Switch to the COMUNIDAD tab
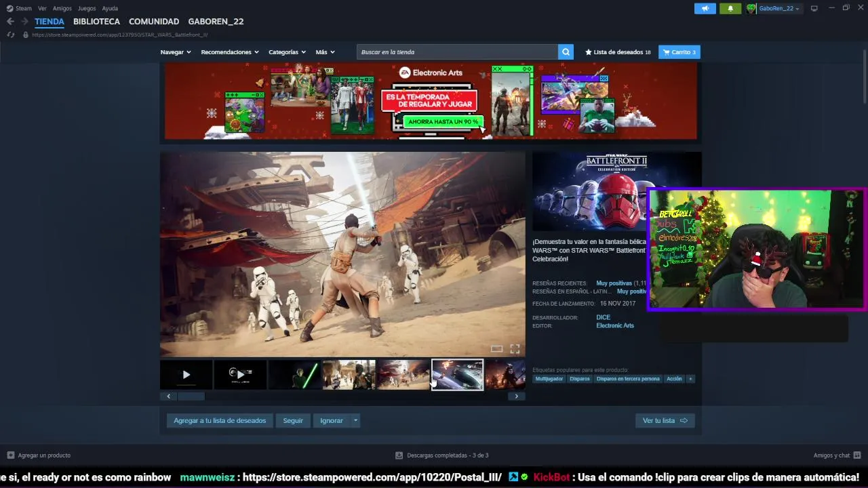This screenshot has width=868, height=488. [154, 22]
